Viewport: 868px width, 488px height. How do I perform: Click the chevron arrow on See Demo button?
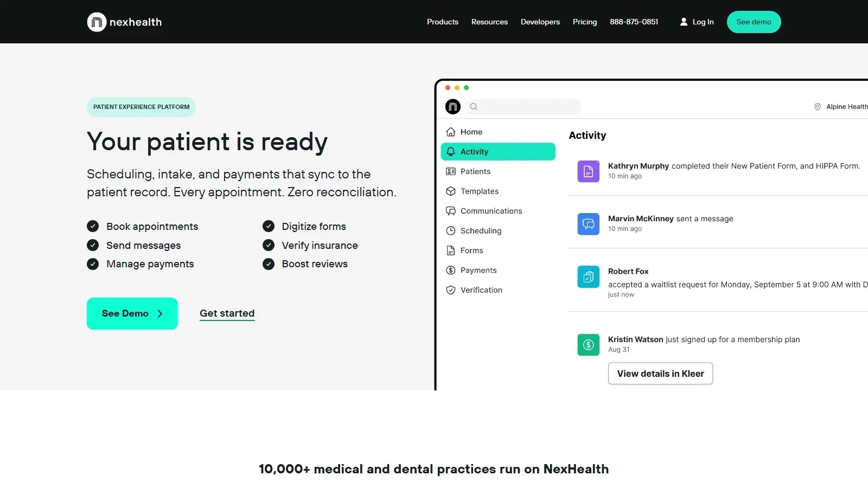coord(160,313)
